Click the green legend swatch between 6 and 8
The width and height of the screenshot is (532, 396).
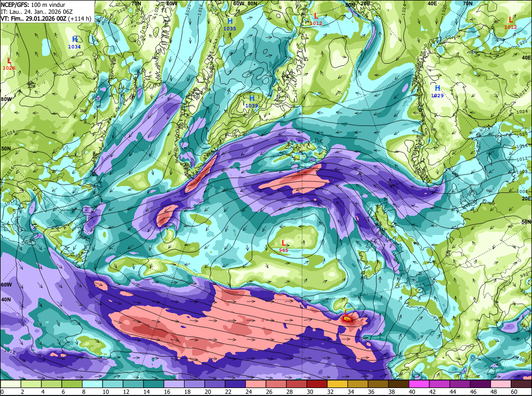(x=72, y=384)
